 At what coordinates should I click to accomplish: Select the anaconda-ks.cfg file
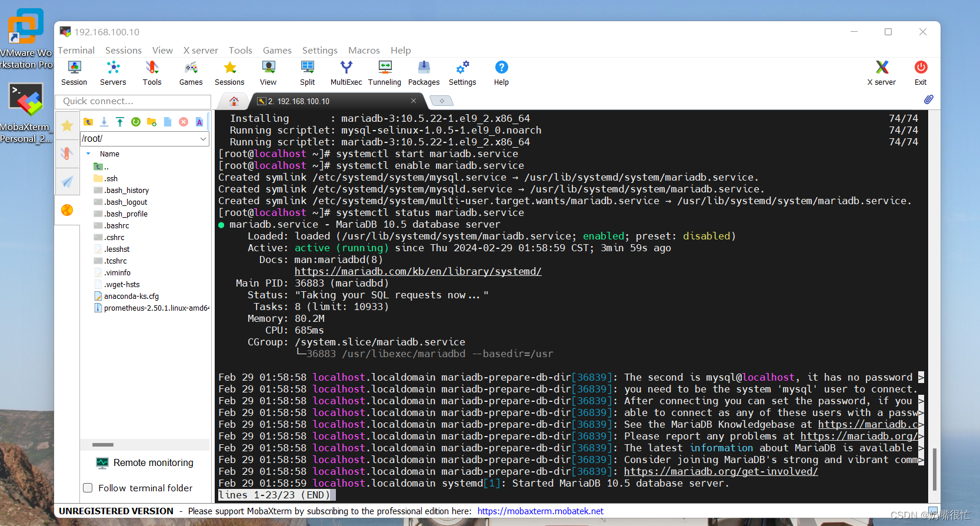(126, 296)
